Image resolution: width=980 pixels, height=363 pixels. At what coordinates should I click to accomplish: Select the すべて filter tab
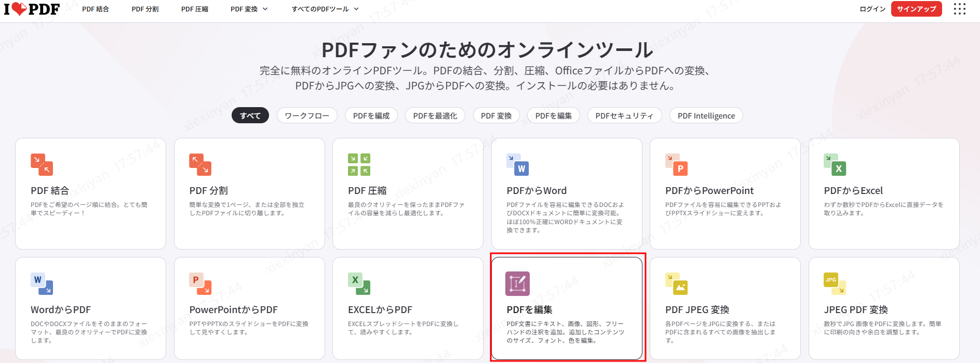point(250,115)
